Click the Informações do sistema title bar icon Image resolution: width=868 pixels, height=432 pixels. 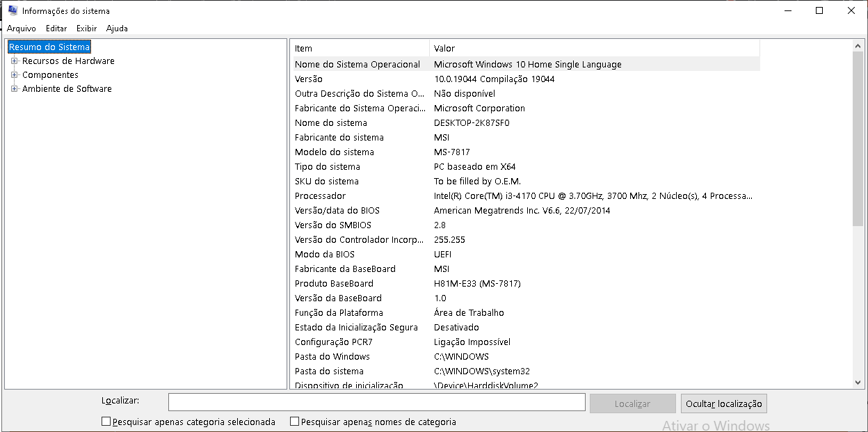click(13, 10)
